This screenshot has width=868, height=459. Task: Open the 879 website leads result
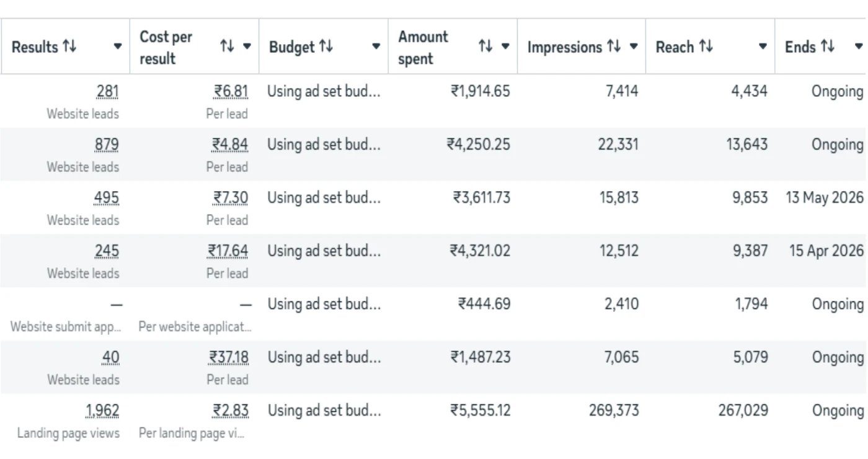pos(107,145)
